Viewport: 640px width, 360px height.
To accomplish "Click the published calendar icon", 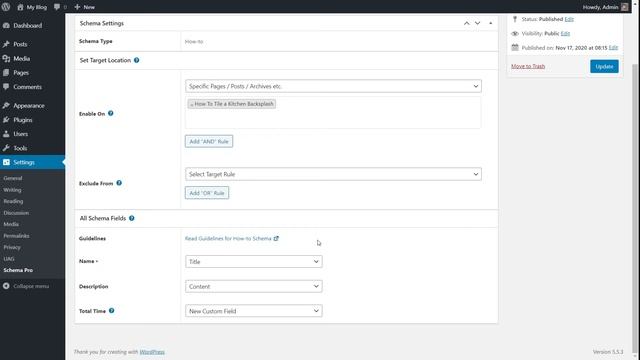I will click(x=515, y=48).
